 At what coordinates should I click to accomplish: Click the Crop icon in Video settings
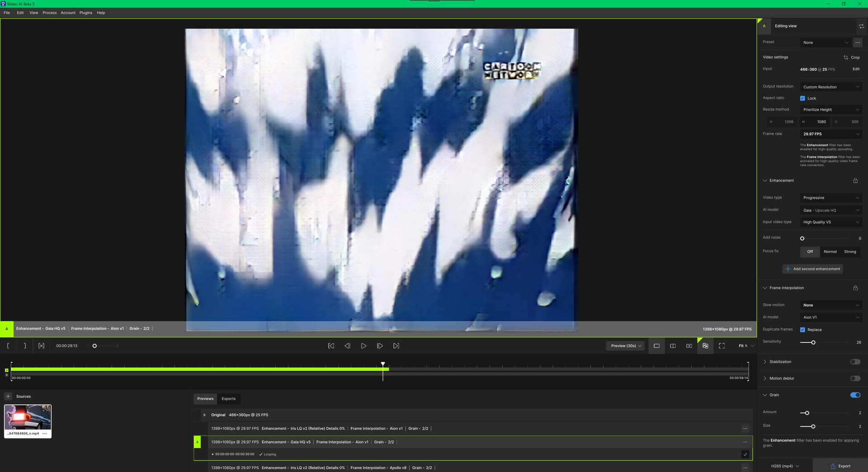tap(846, 57)
